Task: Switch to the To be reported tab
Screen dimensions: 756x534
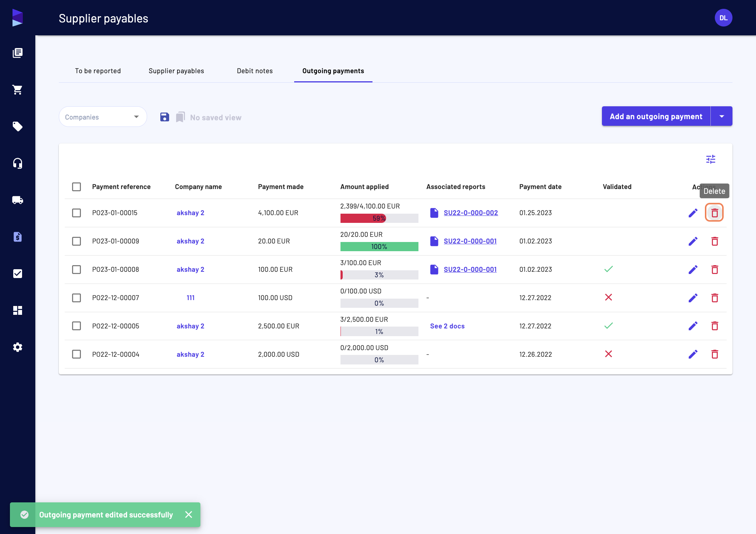Action: click(98, 71)
